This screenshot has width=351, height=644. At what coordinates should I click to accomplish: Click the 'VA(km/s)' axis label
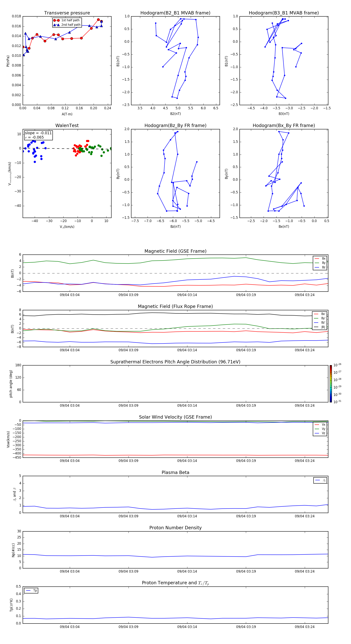(67, 227)
